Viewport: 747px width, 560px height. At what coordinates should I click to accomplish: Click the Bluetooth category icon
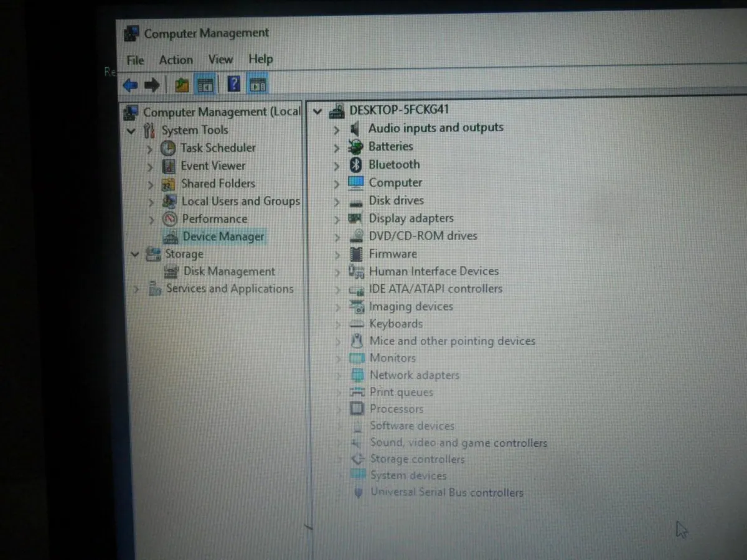click(x=356, y=164)
